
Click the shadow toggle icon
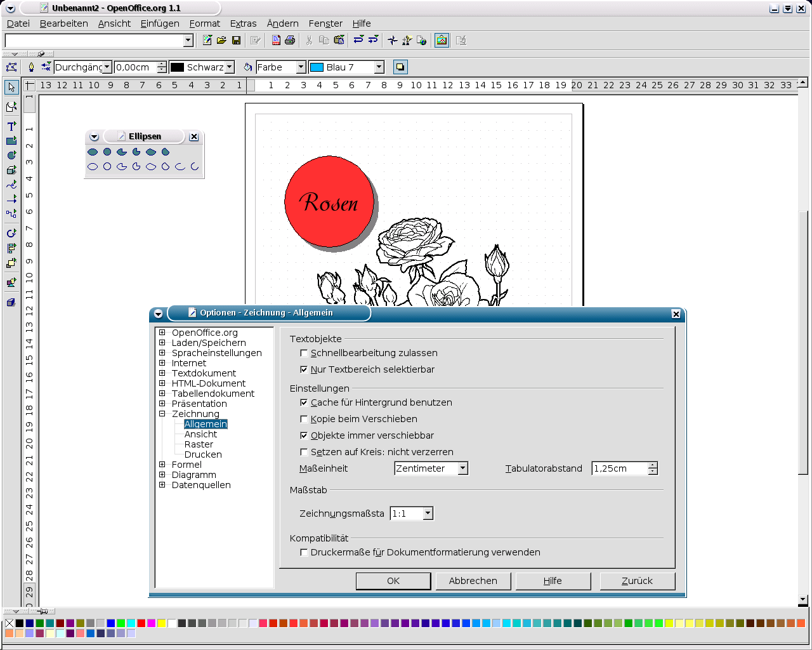pyautogui.click(x=400, y=67)
